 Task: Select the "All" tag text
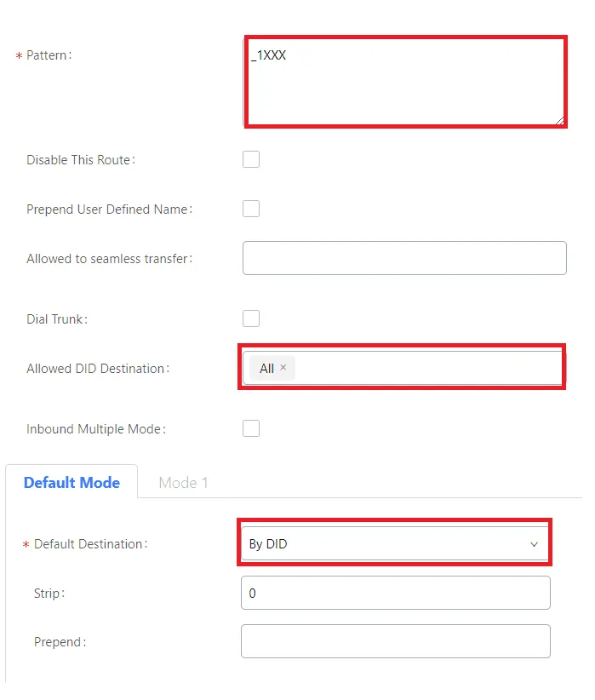click(x=266, y=368)
